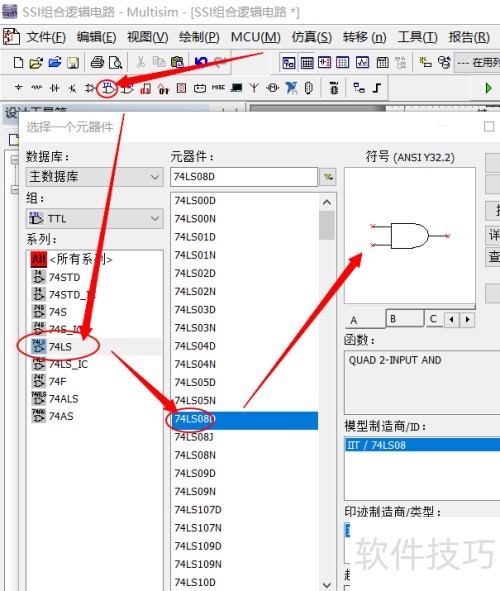Create a new design file
The width and height of the screenshot is (500, 591).
click(18, 62)
